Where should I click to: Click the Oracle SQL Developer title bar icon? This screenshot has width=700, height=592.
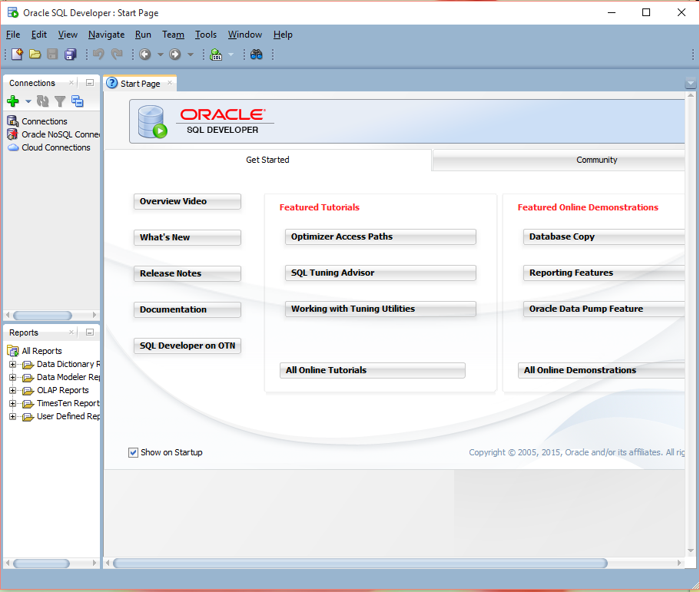pos(13,12)
